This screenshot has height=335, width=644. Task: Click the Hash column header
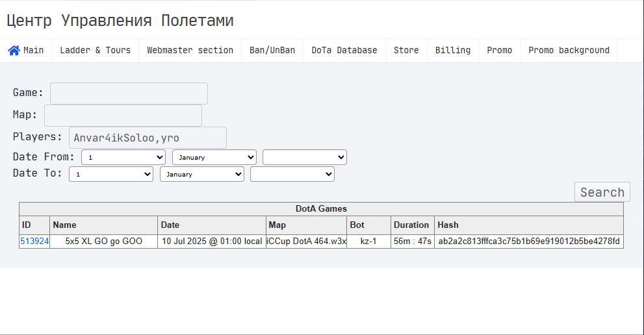(529, 225)
